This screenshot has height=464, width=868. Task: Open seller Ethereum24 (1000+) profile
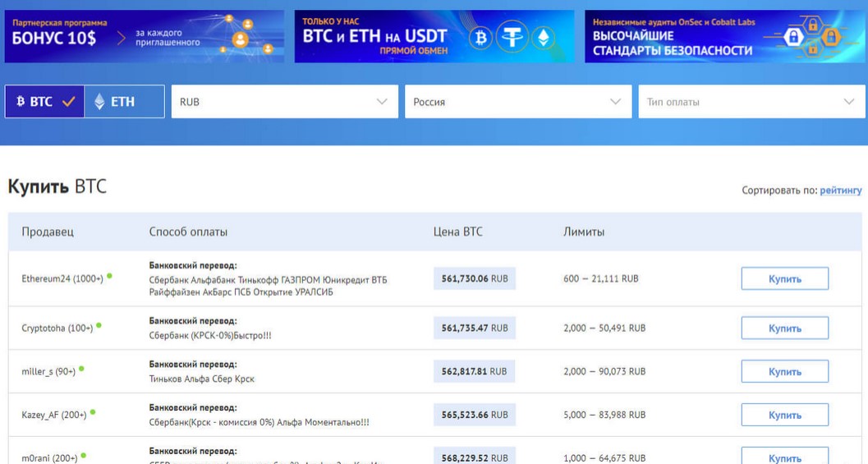pyautogui.click(x=62, y=278)
